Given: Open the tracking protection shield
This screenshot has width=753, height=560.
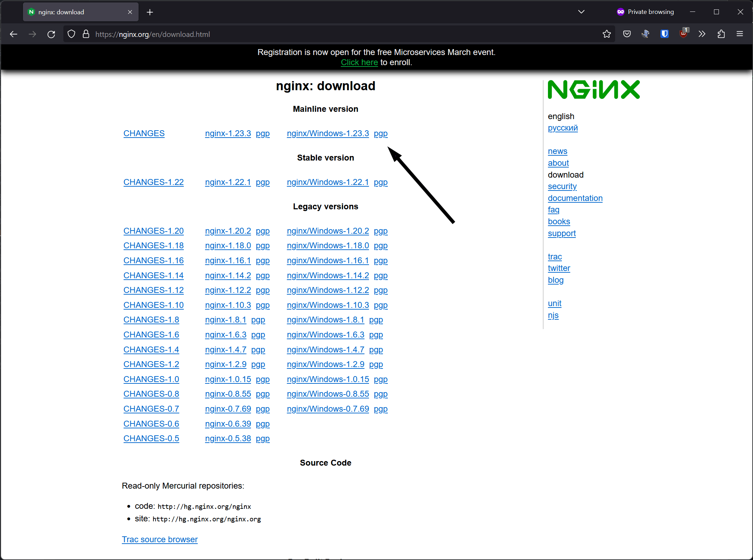Looking at the screenshot, I should [71, 34].
